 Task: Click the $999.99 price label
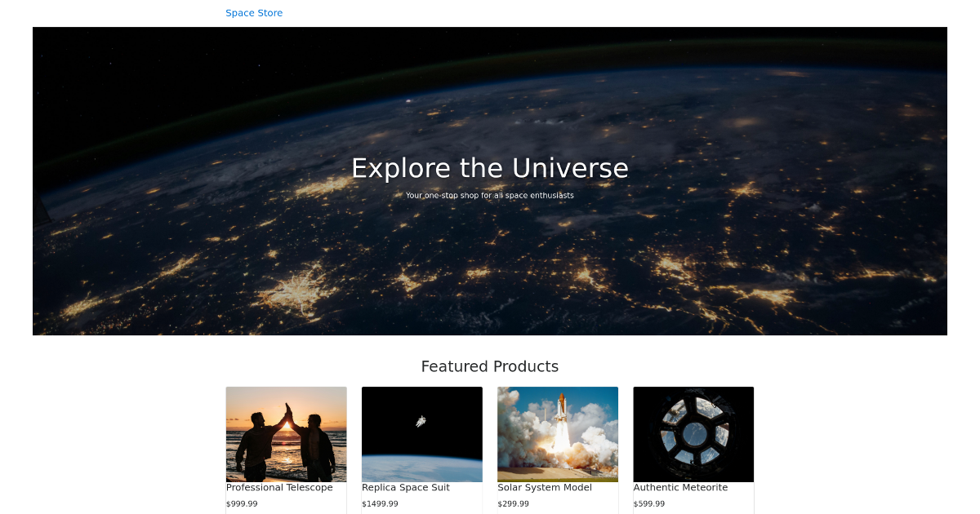[242, 503]
